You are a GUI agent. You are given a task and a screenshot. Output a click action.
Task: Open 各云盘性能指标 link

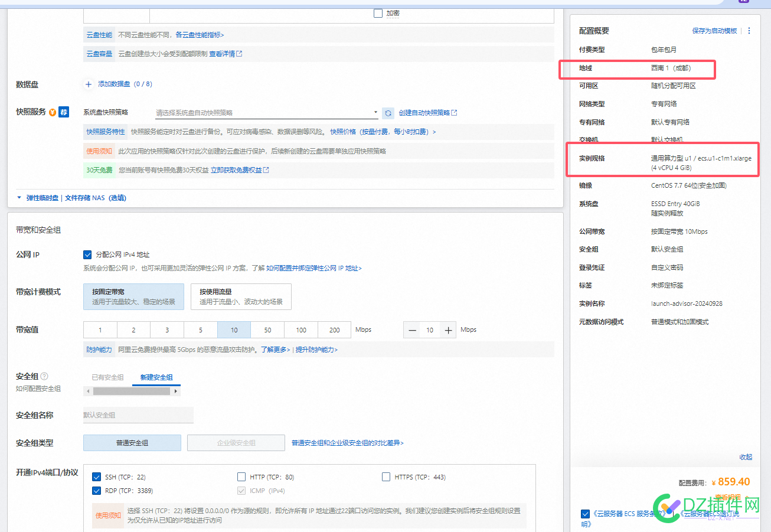tap(200, 35)
